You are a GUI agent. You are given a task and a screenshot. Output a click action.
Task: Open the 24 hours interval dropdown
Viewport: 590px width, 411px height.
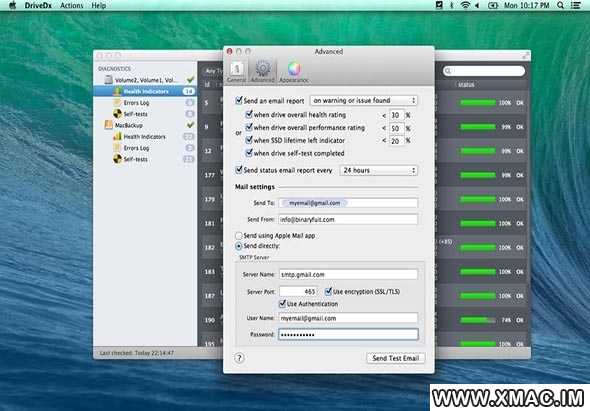pyautogui.click(x=379, y=170)
